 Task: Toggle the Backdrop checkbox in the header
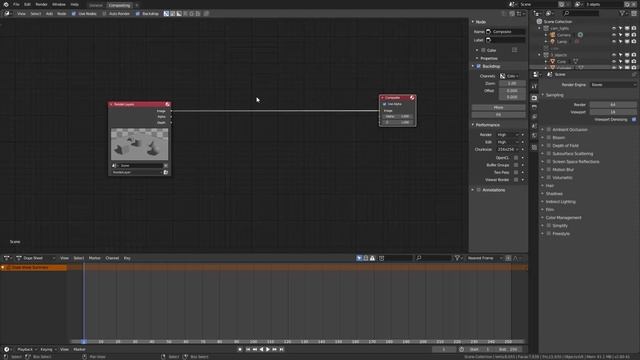pyautogui.click(x=138, y=13)
